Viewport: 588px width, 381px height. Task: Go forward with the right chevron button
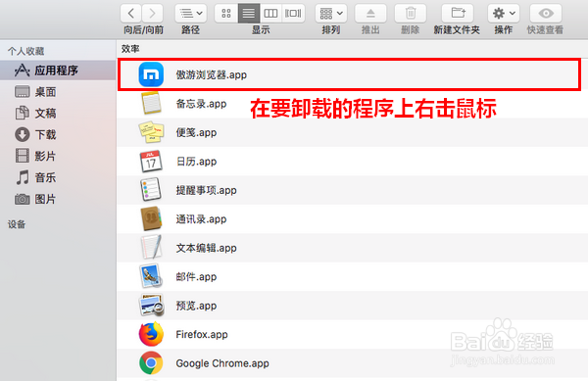pyautogui.click(x=152, y=14)
